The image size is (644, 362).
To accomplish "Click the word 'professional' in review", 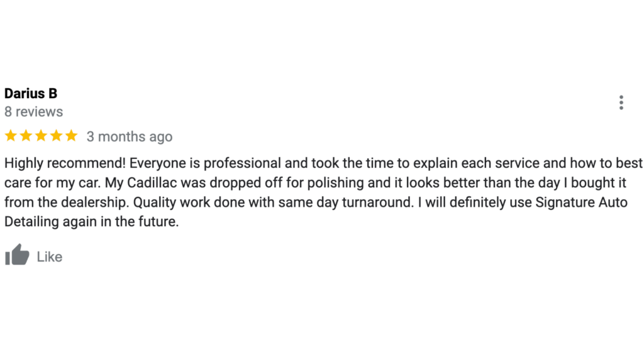I will click(x=242, y=163).
